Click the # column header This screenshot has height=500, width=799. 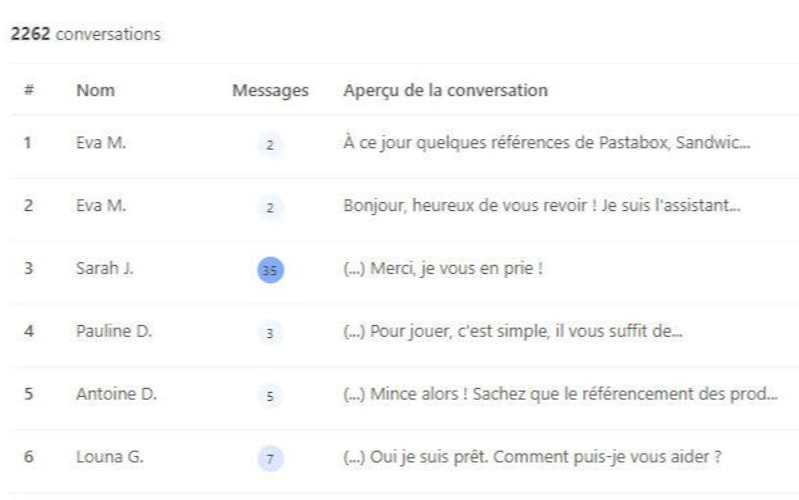(29, 90)
